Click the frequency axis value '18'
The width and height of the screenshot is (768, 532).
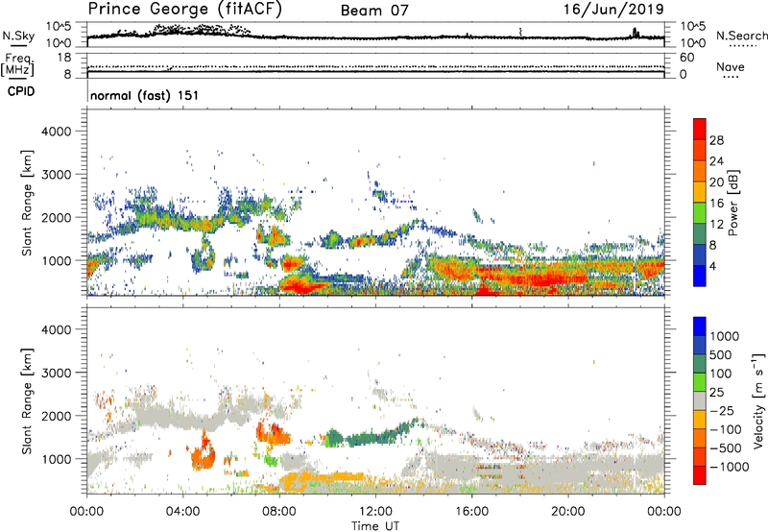64,58
